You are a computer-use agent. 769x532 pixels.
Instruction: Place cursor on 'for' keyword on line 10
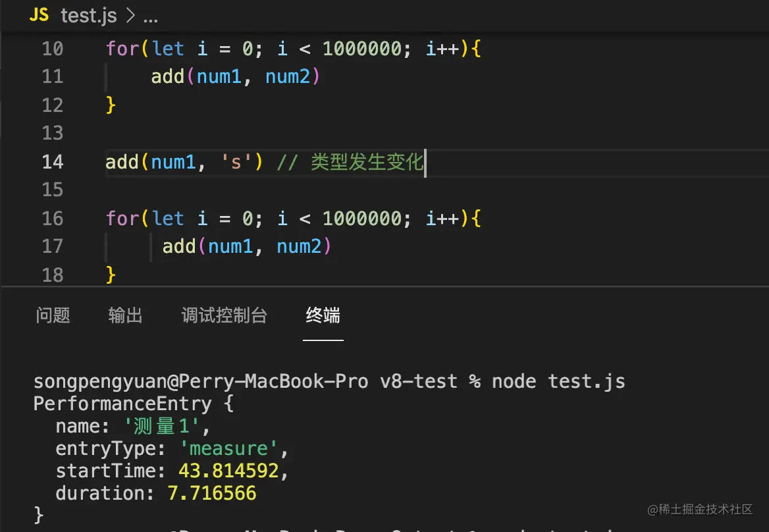coord(122,49)
